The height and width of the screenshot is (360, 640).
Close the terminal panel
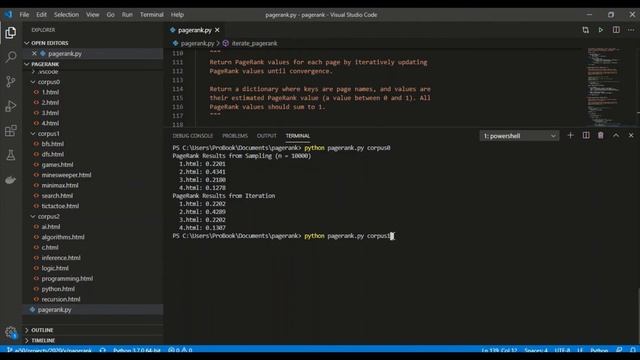tap(631, 136)
